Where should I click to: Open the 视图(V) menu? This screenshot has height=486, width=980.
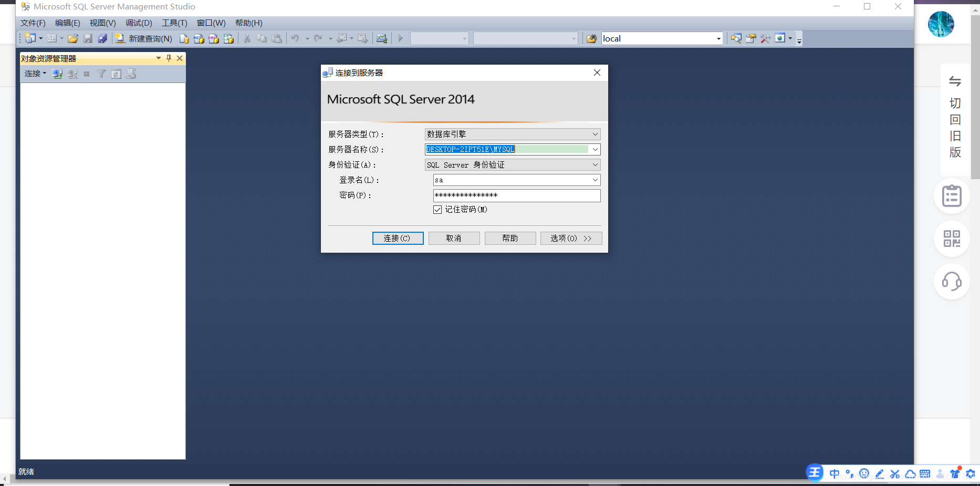point(102,23)
